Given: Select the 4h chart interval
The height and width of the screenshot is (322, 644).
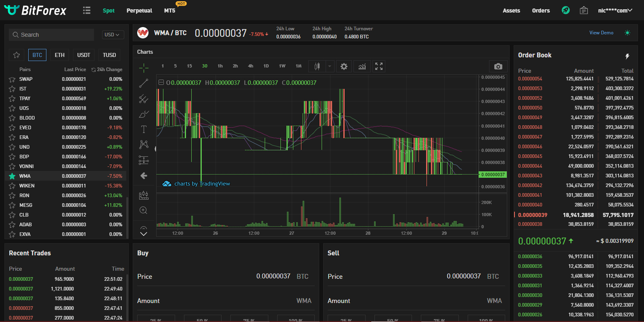Looking at the screenshot, I should (x=251, y=66).
